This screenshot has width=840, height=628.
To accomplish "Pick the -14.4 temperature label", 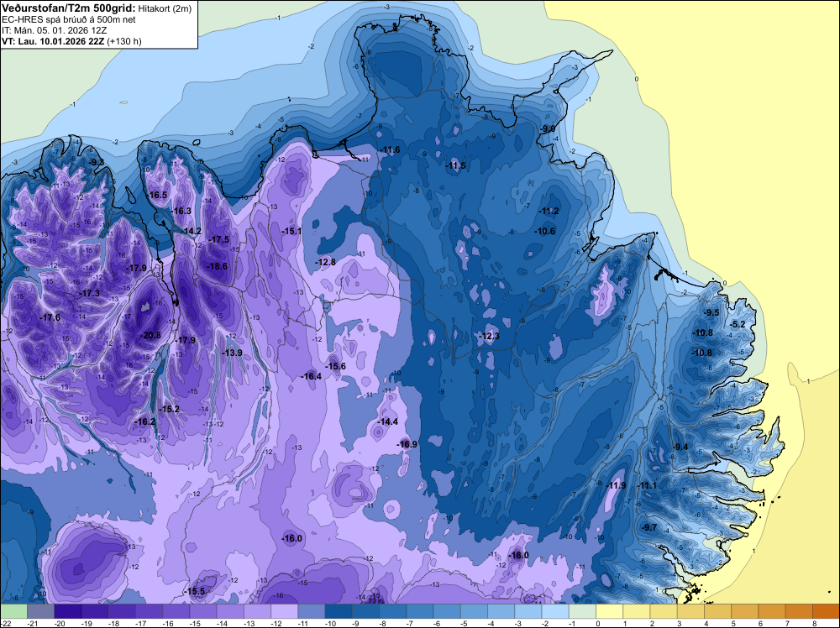I will [x=388, y=421].
